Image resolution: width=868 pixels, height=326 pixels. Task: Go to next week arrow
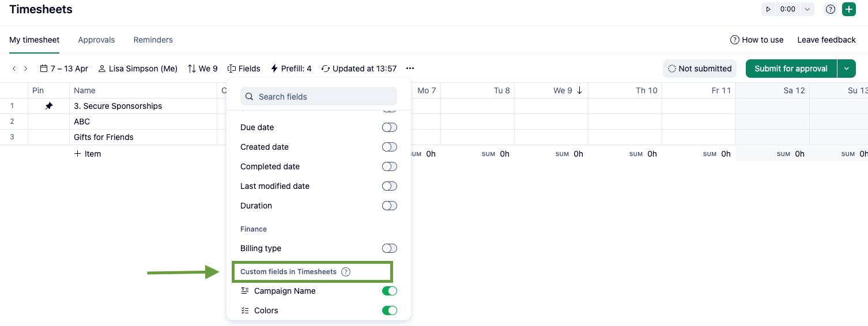click(26, 69)
